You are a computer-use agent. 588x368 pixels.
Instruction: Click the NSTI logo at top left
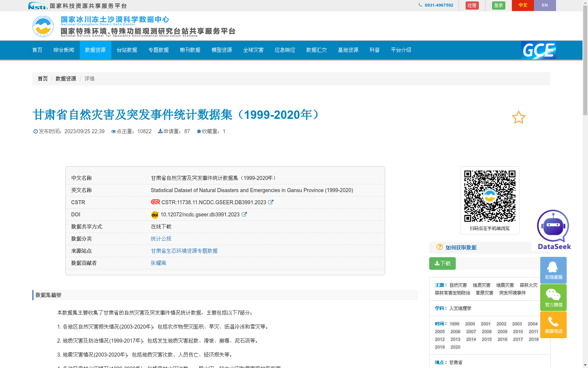click(38, 6)
